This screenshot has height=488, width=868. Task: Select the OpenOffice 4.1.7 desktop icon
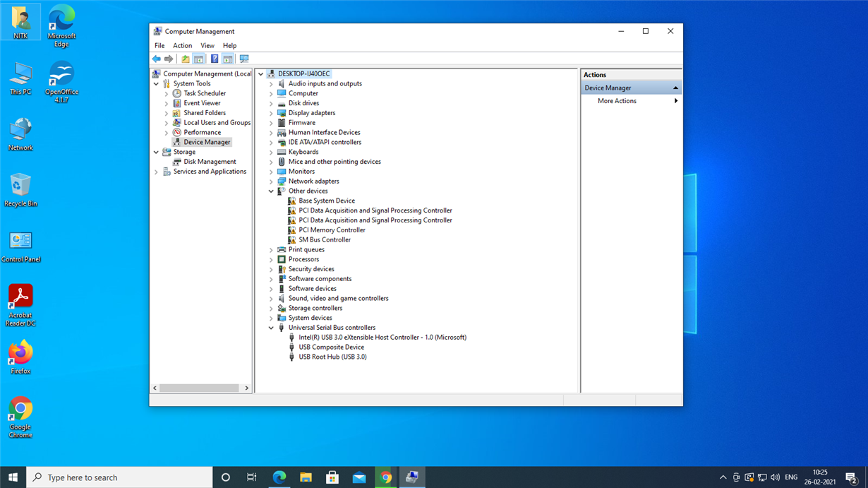pos(61,82)
